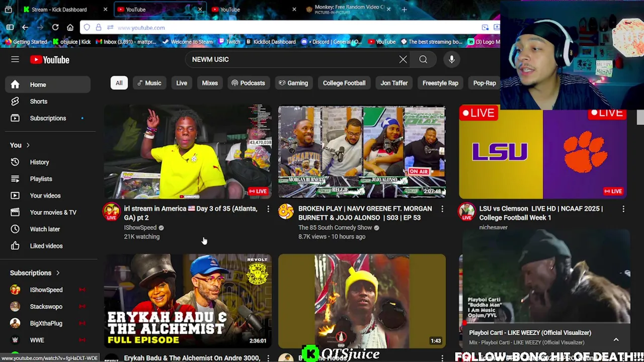The height and width of the screenshot is (362, 644).
Task: Play the Erykah Badu & The Alchemist thumbnail
Action: 188,301
